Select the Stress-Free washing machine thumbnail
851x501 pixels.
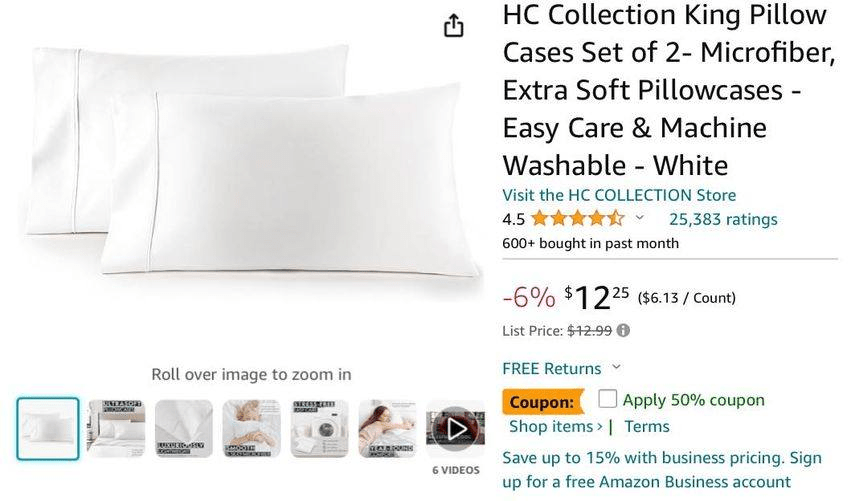click(x=320, y=429)
